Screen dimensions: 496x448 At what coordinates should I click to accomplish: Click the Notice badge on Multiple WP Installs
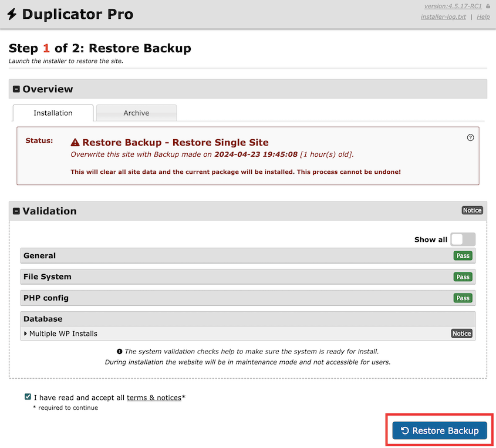(x=461, y=334)
